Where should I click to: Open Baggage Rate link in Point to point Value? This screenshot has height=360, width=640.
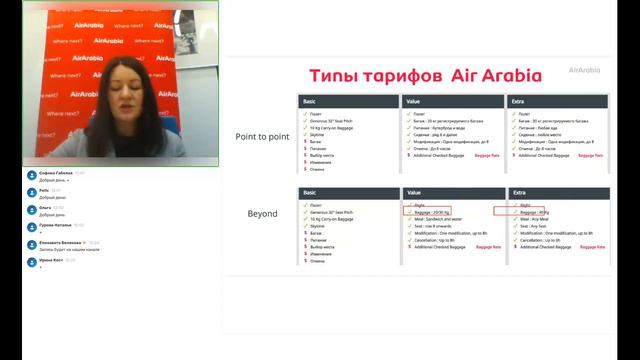tap(487, 156)
